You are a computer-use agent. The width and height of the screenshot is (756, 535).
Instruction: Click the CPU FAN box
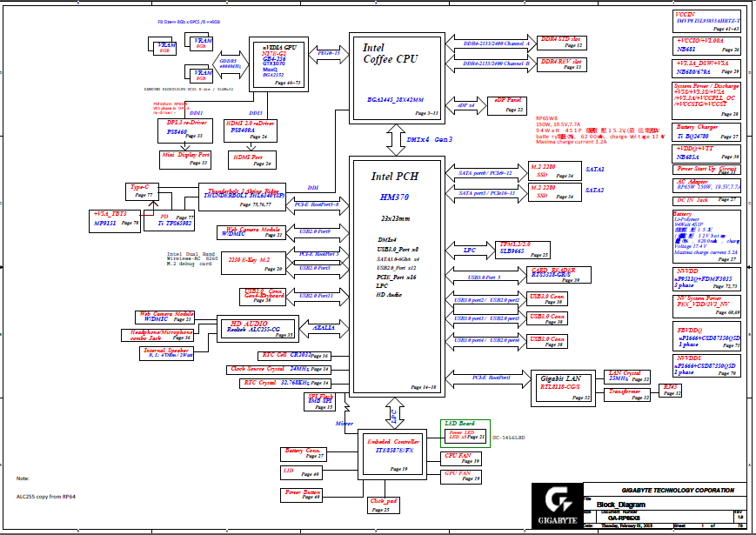(461, 458)
